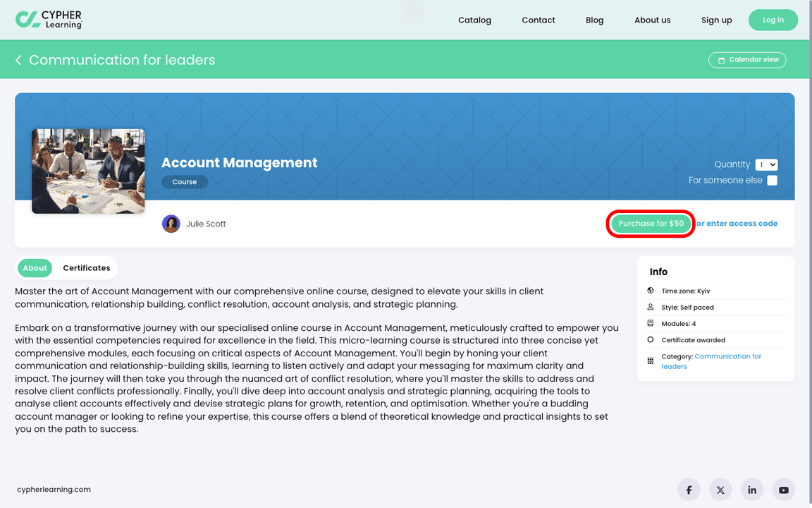Click cypherlearning.com footer text
The image size is (812, 508).
54,490
